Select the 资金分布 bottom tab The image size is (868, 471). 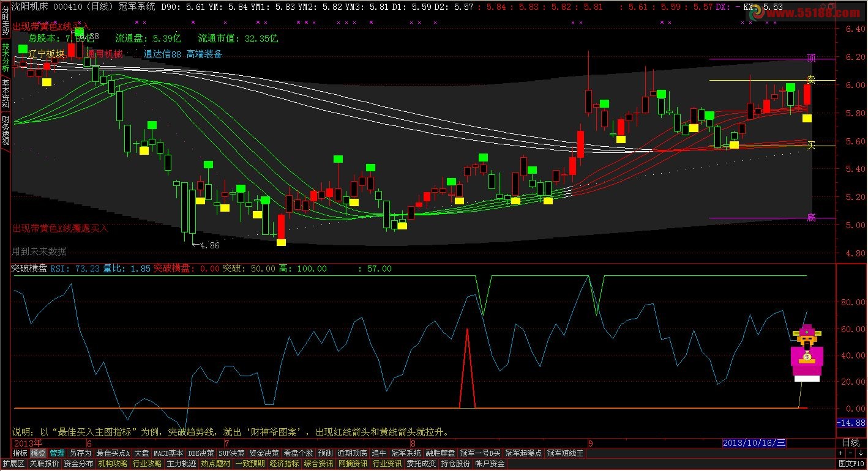[x=78, y=464]
